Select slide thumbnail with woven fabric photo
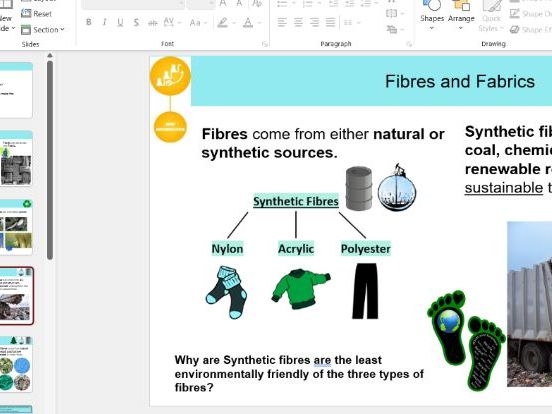 16,158
